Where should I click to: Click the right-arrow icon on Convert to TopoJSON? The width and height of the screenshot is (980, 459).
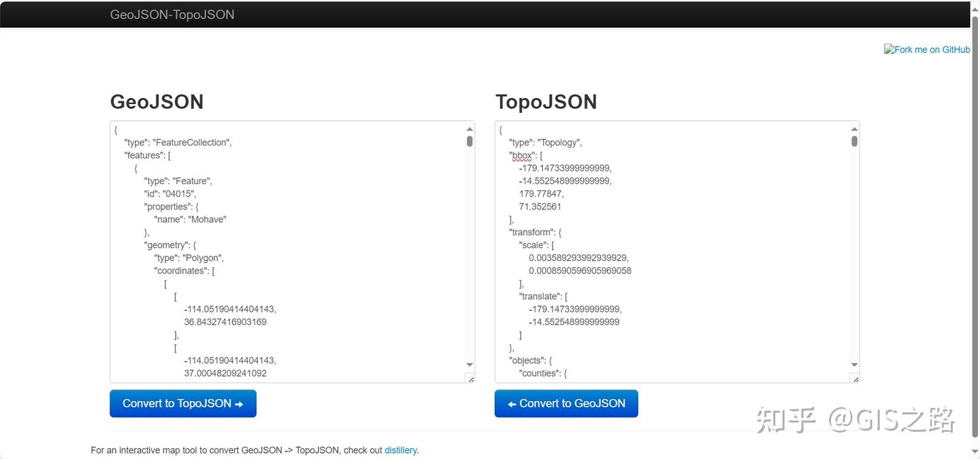click(x=238, y=403)
